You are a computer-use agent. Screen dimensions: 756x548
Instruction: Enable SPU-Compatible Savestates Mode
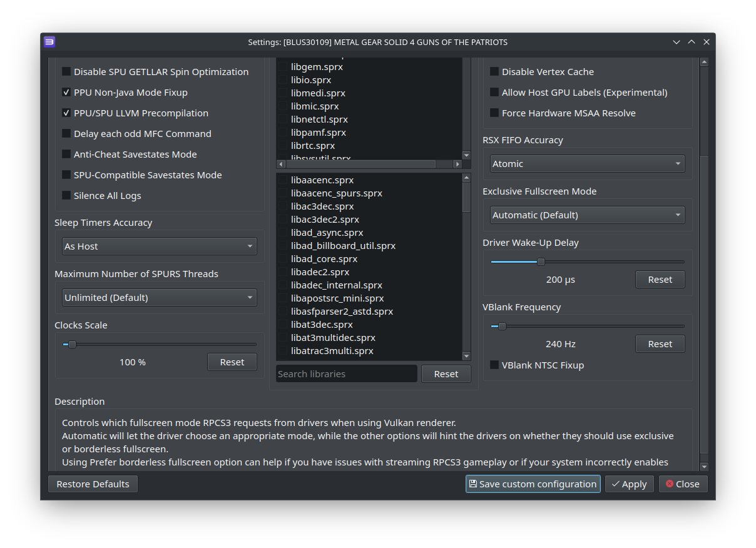tap(66, 175)
